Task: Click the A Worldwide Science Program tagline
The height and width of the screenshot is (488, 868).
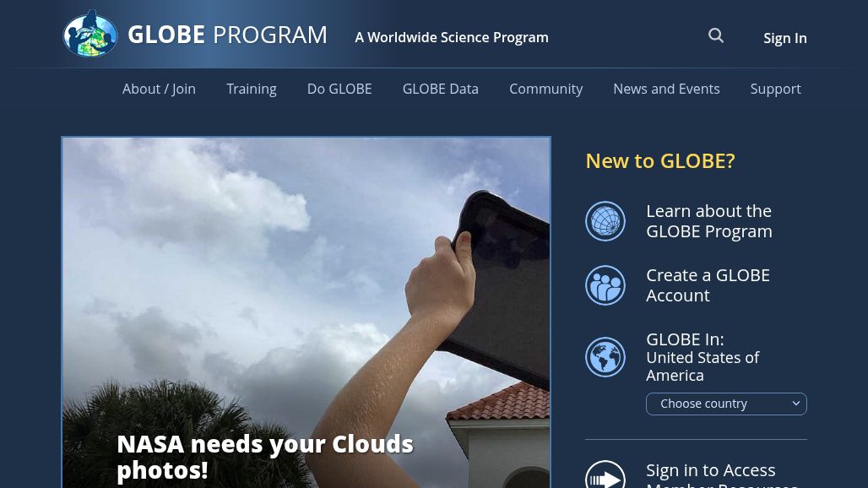Action: point(452,38)
